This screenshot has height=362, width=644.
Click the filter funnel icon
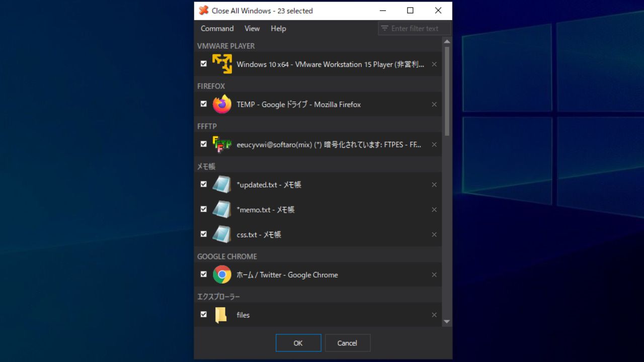pos(385,28)
